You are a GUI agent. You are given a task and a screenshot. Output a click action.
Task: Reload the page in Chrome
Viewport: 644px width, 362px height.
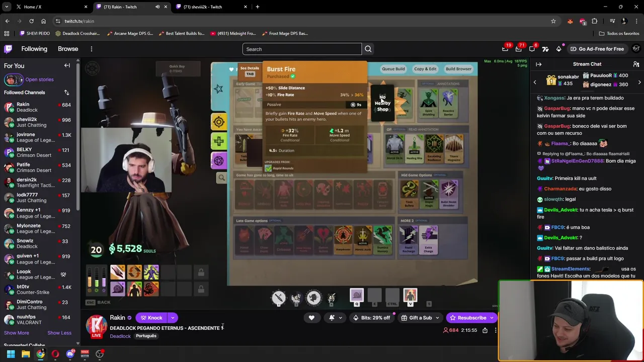pos(31,21)
